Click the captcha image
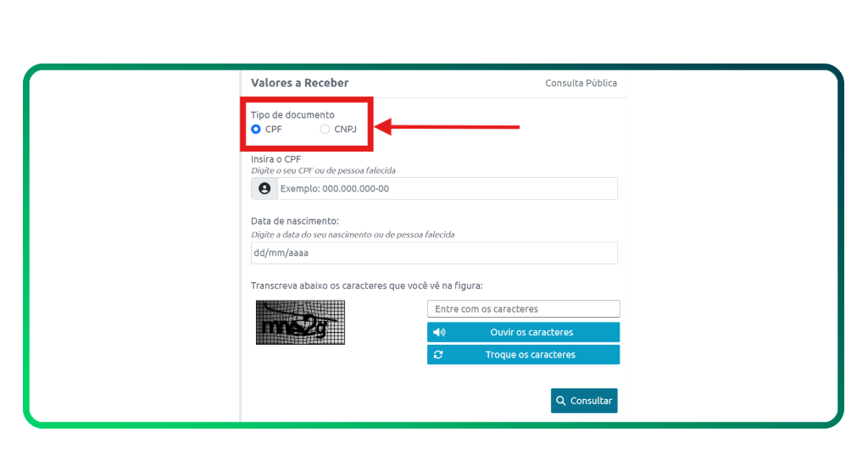Viewport: 868px width, 454px height. pos(300,323)
